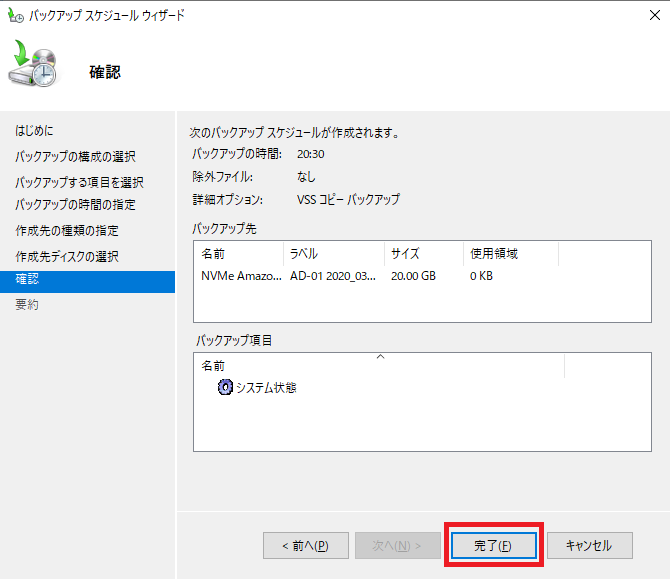Go to バックアップする項目を選択 step
The height and width of the screenshot is (579, 670).
point(80,182)
